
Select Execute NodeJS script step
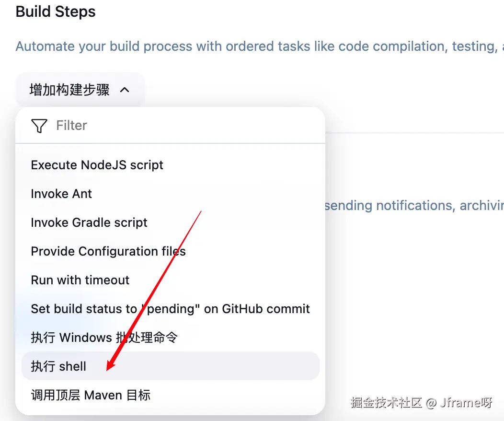point(97,165)
